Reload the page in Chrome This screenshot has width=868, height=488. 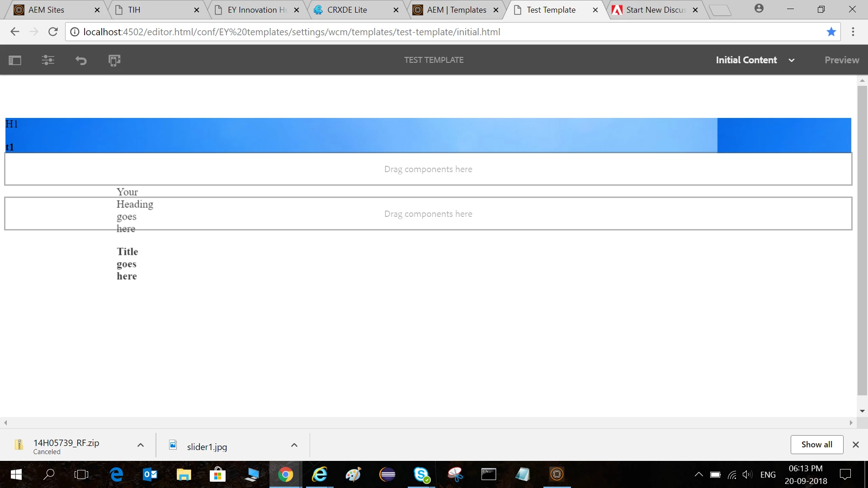click(53, 32)
